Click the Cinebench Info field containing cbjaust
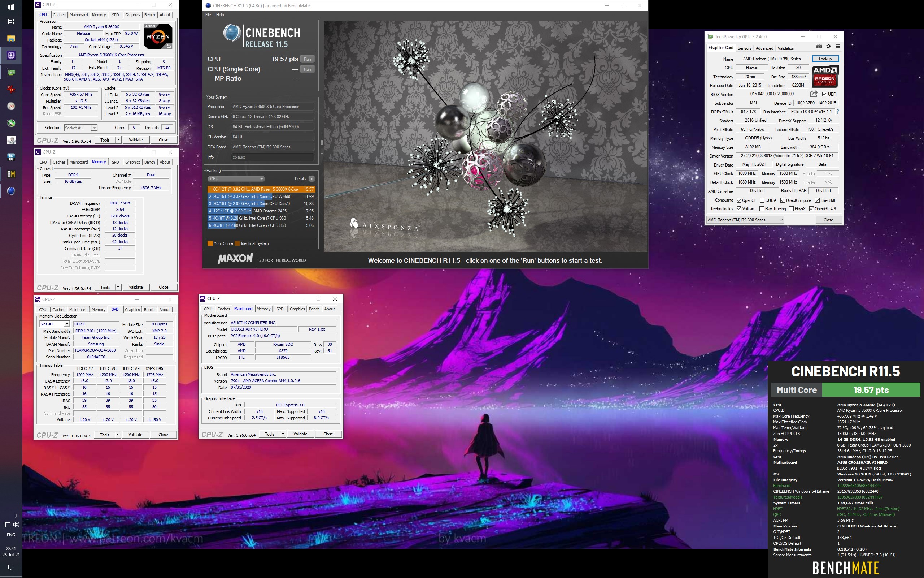Viewport: 924px width, 578px height. pos(273,157)
